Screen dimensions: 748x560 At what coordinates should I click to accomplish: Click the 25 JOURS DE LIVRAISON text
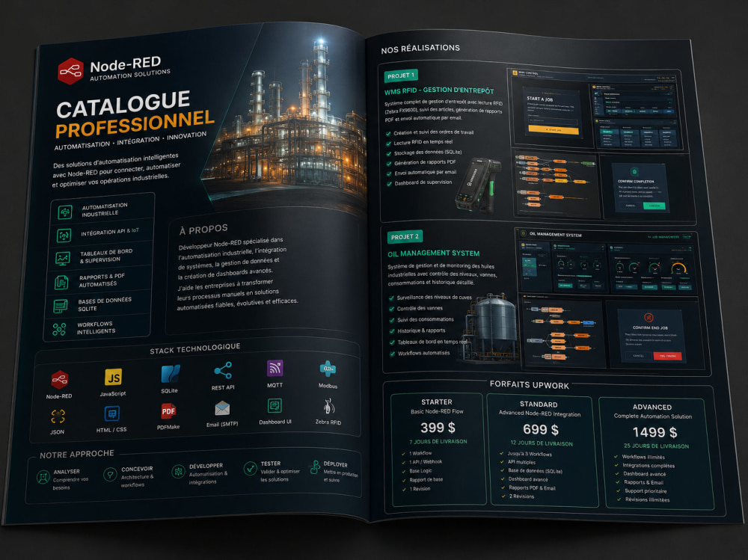(x=656, y=446)
